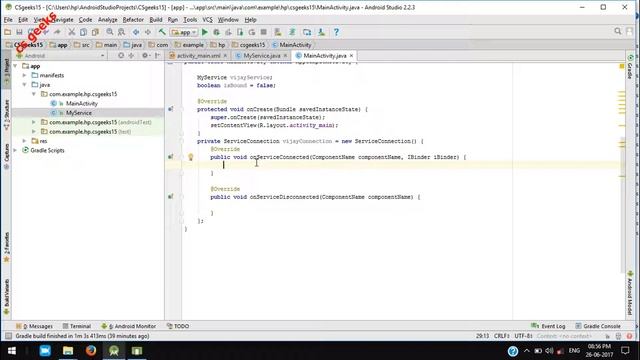Click the Attach debugger to process icon
The width and height of the screenshot is (640, 360).
click(x=240, y=32)
